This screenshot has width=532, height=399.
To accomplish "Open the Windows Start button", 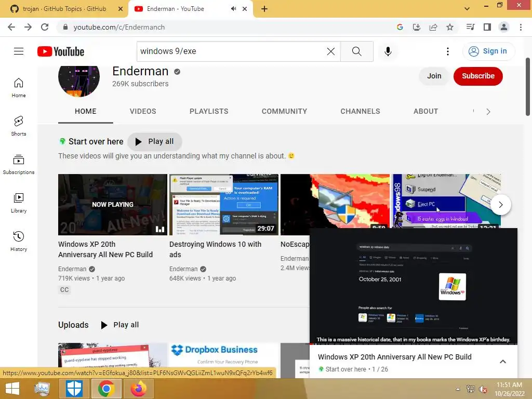I will pos(12,389).
